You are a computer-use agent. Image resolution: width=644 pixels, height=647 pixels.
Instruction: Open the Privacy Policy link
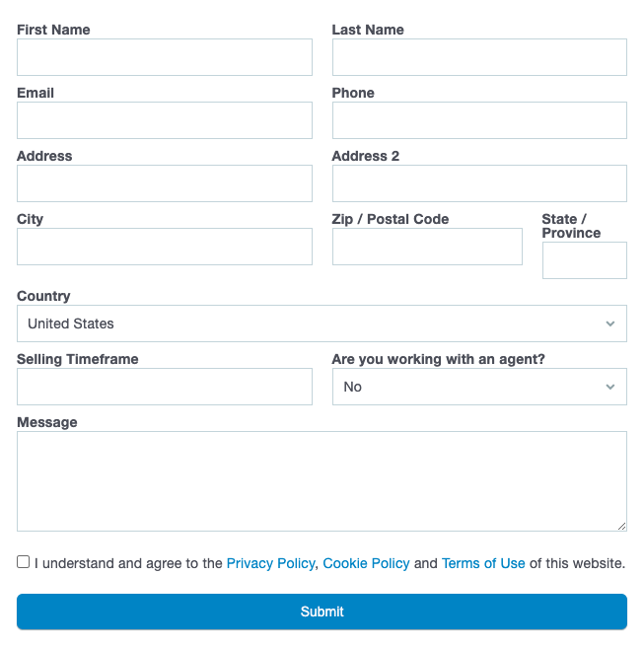(x=270, y=563)
